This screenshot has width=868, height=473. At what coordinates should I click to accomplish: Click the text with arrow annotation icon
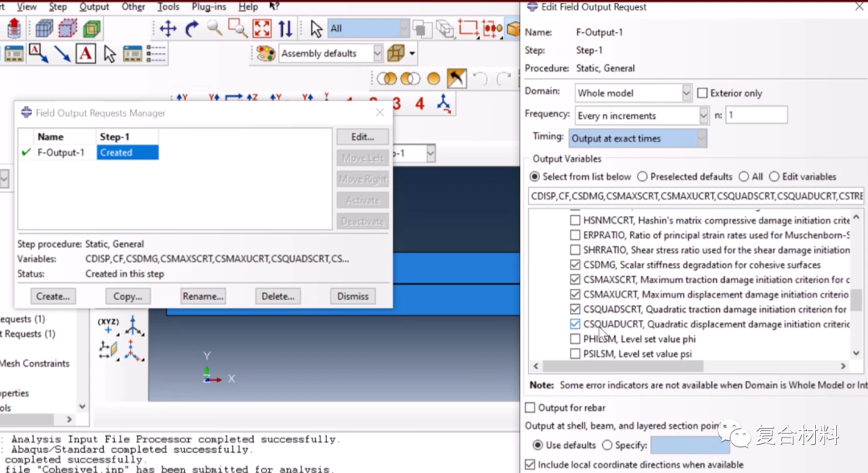tap(37, 53)
